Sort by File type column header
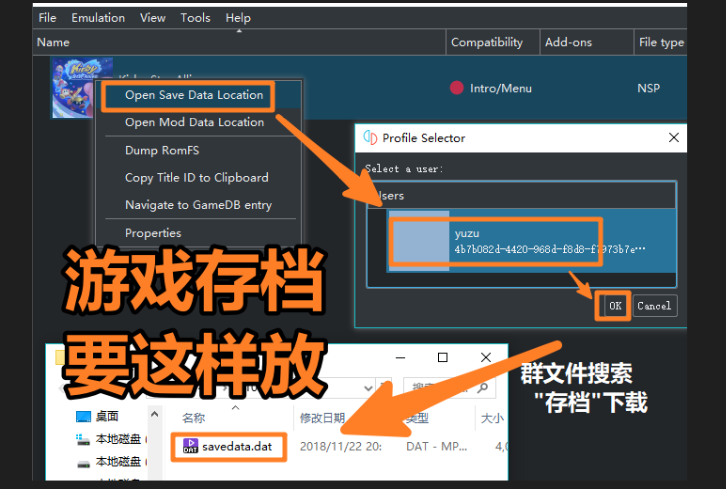 point(661,42)
